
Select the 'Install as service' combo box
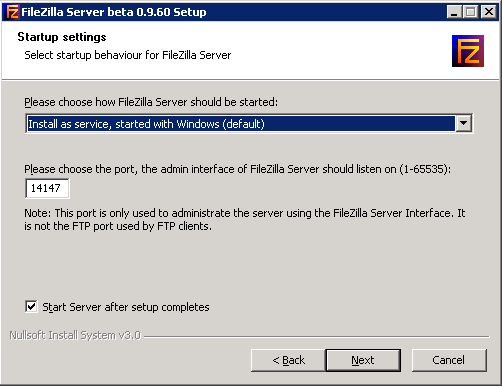(249, 124)
